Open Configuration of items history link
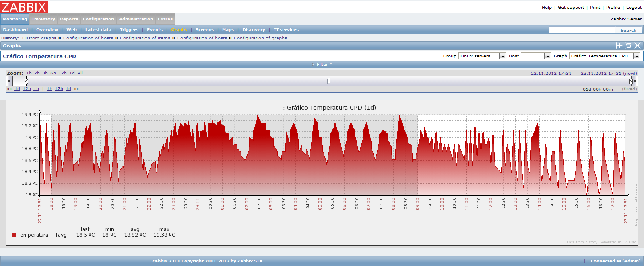 click(x=145, y=38)
